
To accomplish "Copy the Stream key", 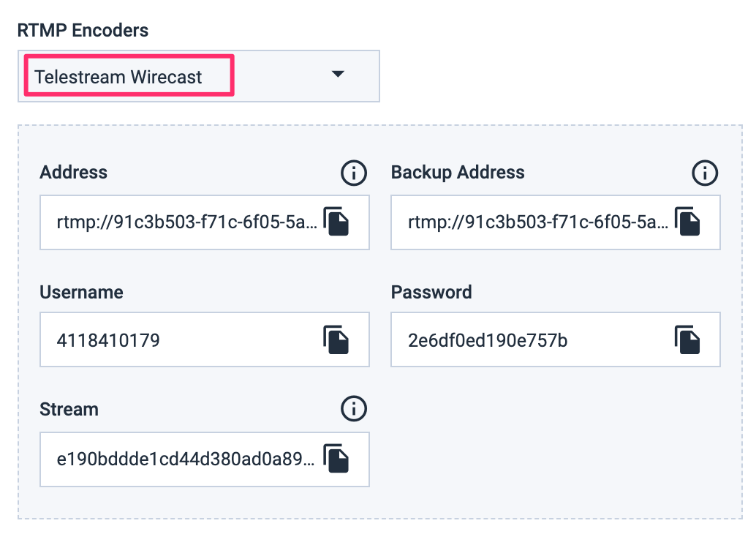I will click(336, 459).
